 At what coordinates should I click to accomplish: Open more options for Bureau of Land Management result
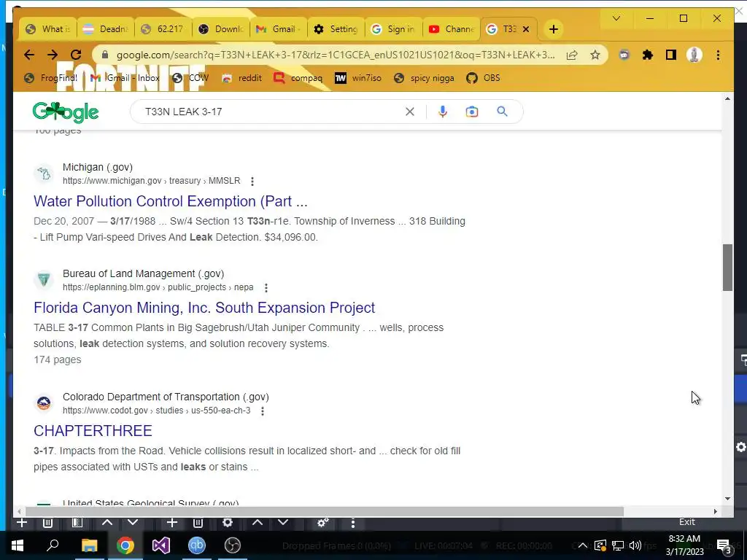[266, 288]
